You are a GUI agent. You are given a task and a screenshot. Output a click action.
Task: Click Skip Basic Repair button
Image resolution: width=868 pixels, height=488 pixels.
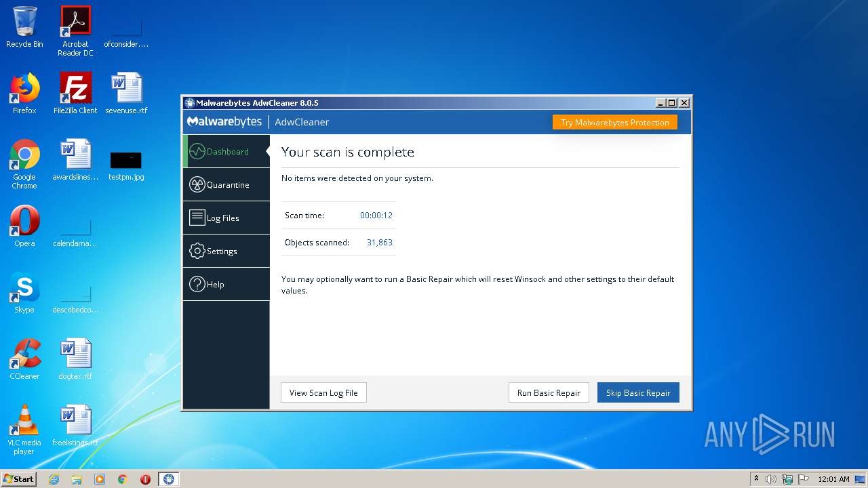pos(638,392)
